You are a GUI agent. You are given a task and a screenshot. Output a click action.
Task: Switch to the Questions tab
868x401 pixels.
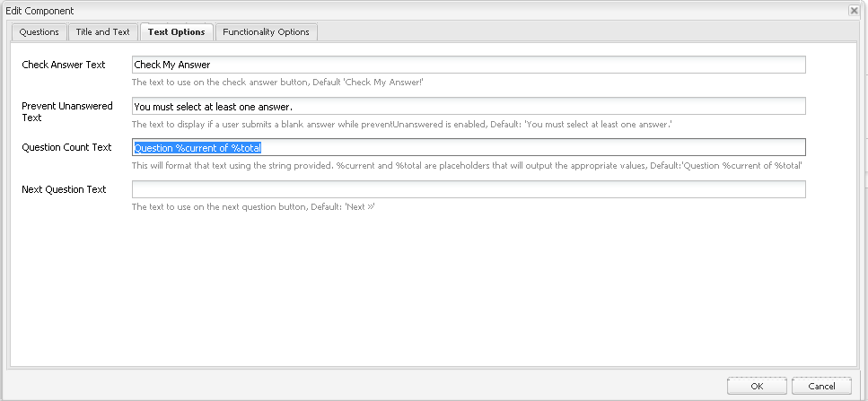(x=39, y=32)
